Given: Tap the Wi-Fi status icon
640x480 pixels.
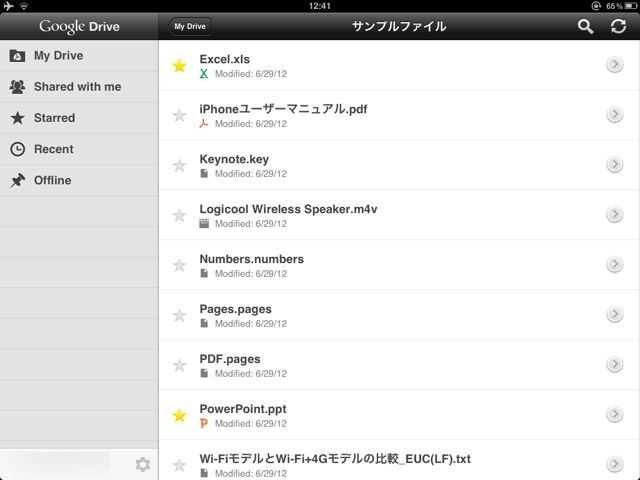Looking at the screenshot, I should click(24, 6).
